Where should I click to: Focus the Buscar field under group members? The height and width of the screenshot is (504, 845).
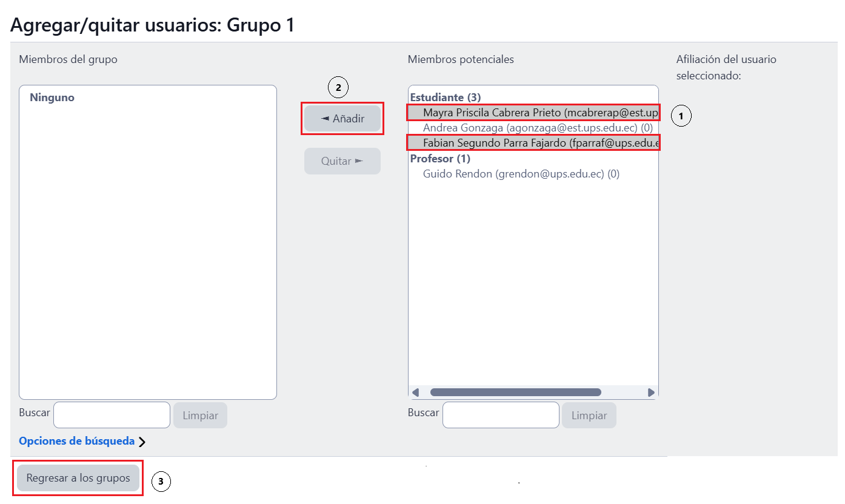click(112, 415)
